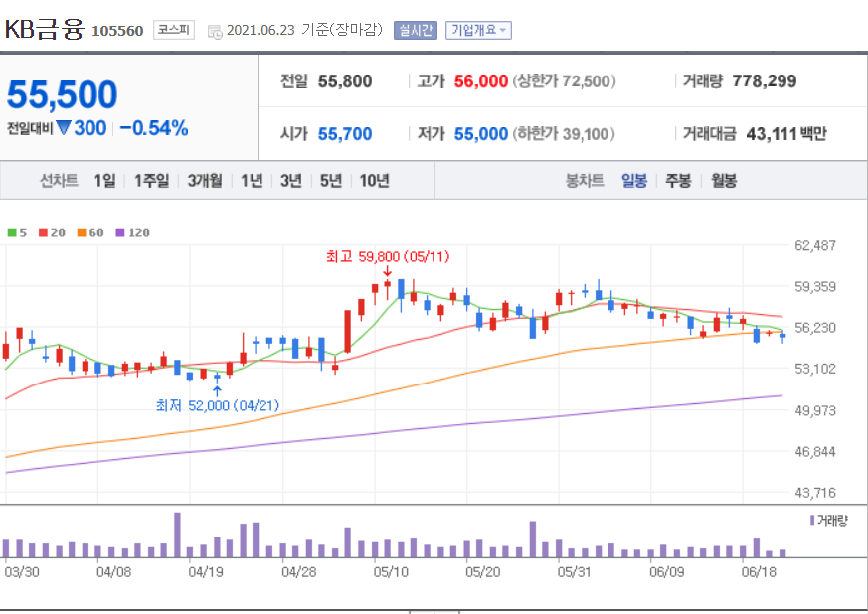Click the orange 60-day moving average swatch
Viewport: 868px width, 614px height.
[82, 232]
